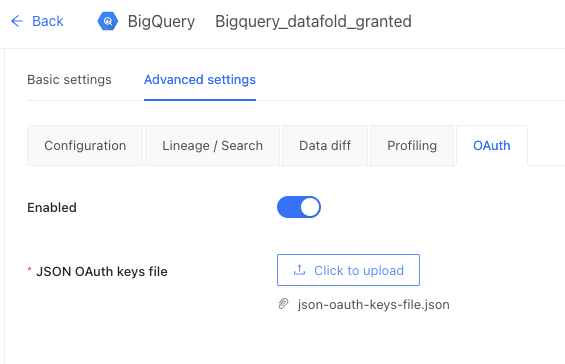Click the BigQuery title text
565x364 pixels.
click(161, 22)
